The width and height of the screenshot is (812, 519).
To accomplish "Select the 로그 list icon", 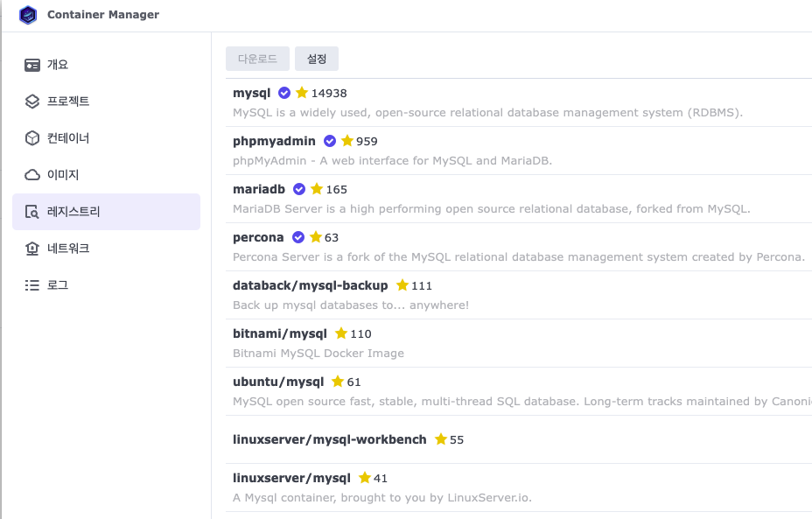I will [32, 285].
